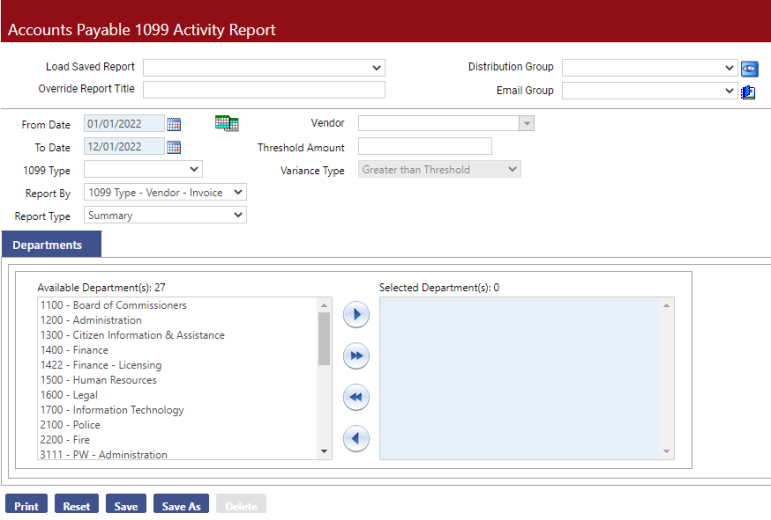Image resolution: width=771 pixels, height=520 pixels.
Task: Open the From Date calendar picker
Action: [174, 125]
